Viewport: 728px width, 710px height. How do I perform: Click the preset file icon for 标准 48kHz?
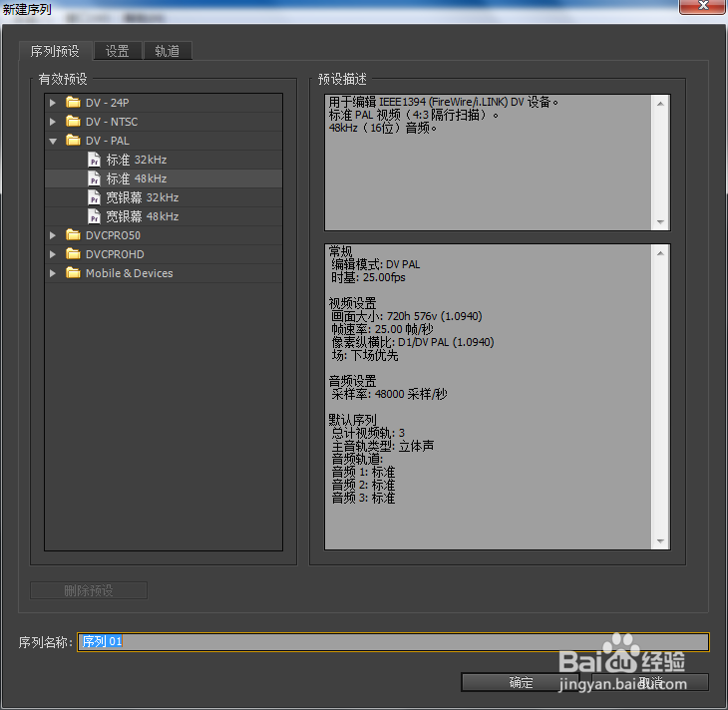coord(95,178)
